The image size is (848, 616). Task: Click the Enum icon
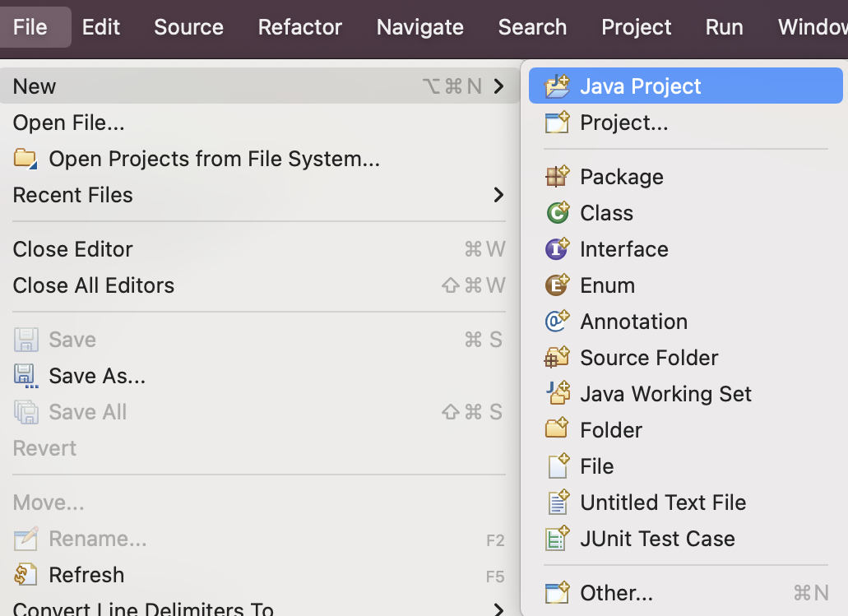(x=558, y=285)
